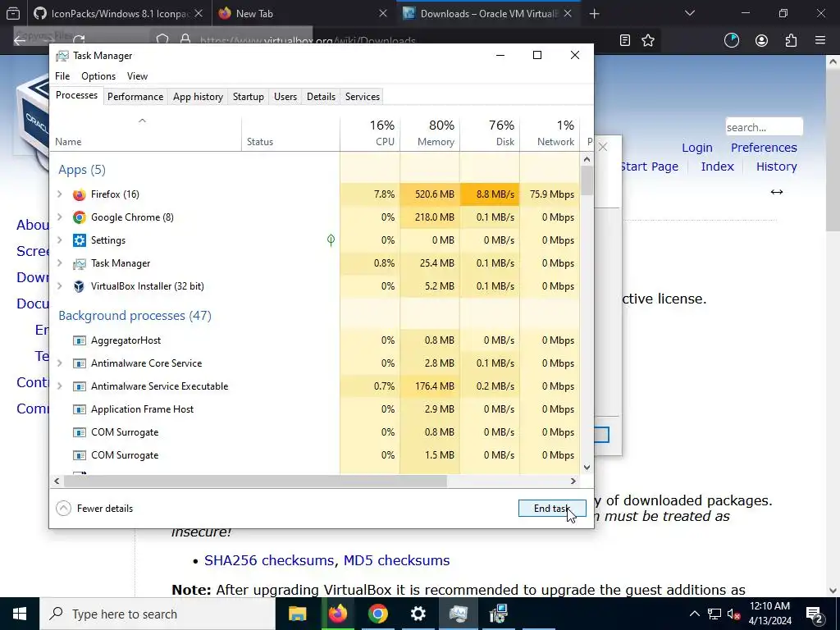Click the Firefox back arrow
Screen dimensions: 840x630
[20, 40]
